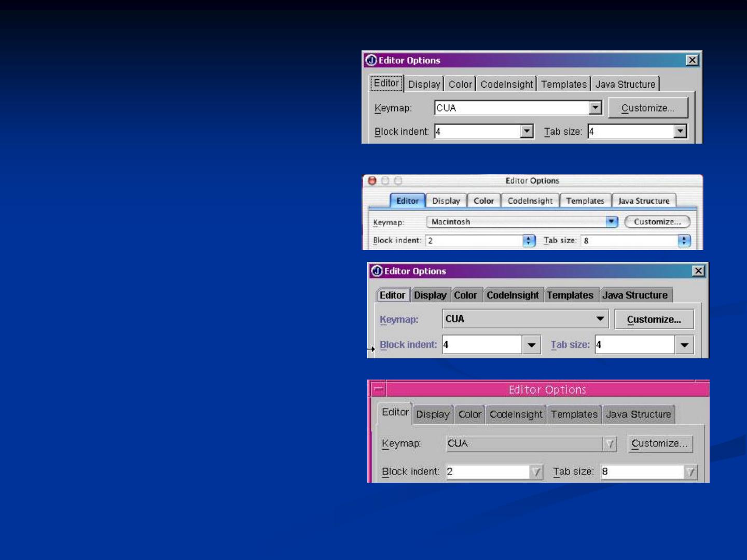Open Tab size dropdown arrow in pink-titled dialog
Screen dimensions: 747x560
pyautogui.click(x=690, y=472)
